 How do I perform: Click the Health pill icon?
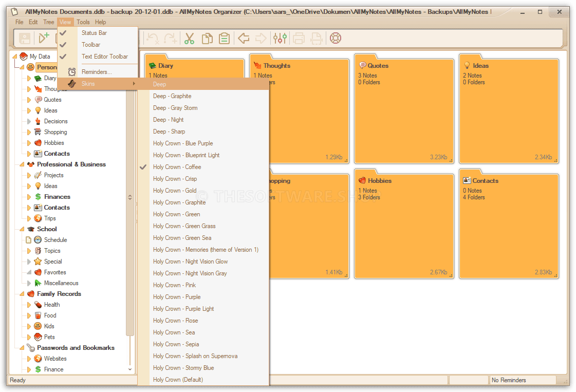click(x=38, y=305)
